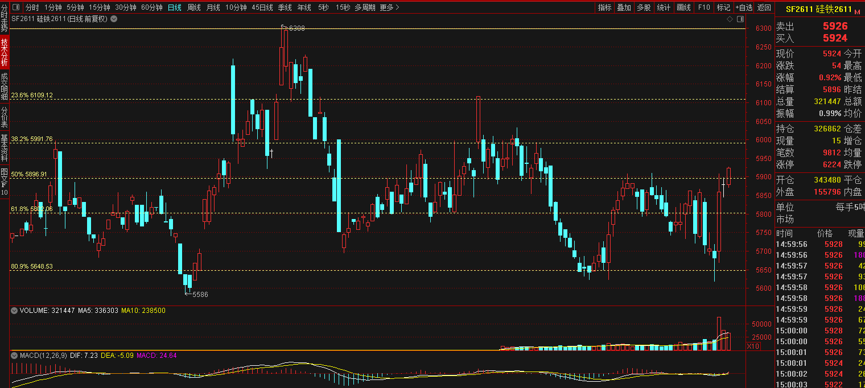865x388 pixels.
Task: Open the 分时走势 sidebar tab
Action: [4, 18]
